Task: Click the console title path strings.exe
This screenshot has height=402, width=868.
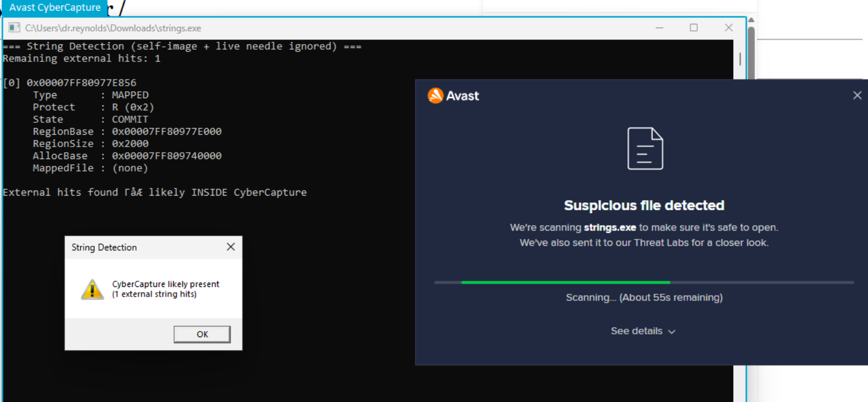Action: [x=113, y=28]
